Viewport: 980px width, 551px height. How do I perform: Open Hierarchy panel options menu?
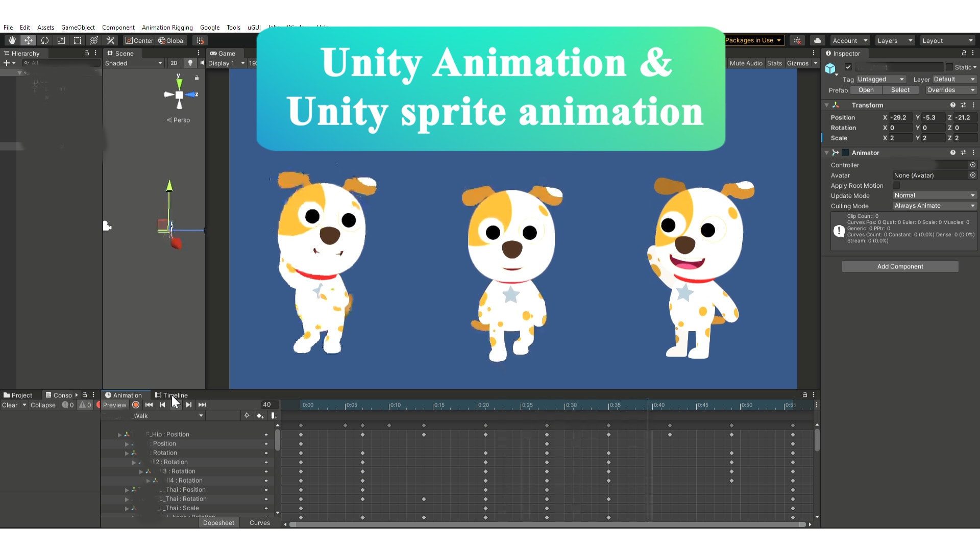95,53
